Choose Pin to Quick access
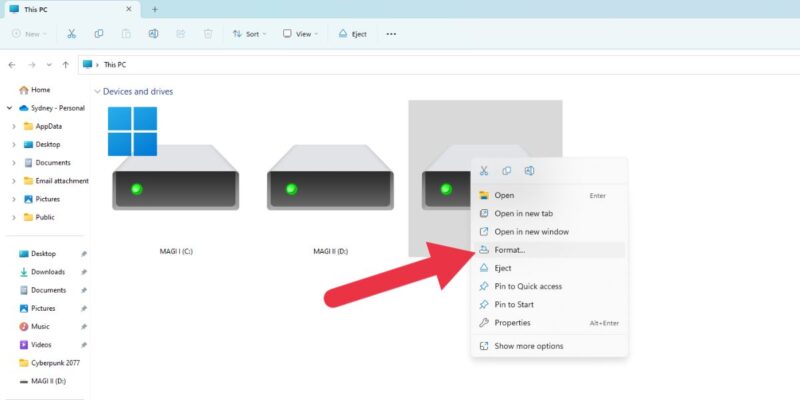This screenshot has width=800, height=400. (549, 286)
